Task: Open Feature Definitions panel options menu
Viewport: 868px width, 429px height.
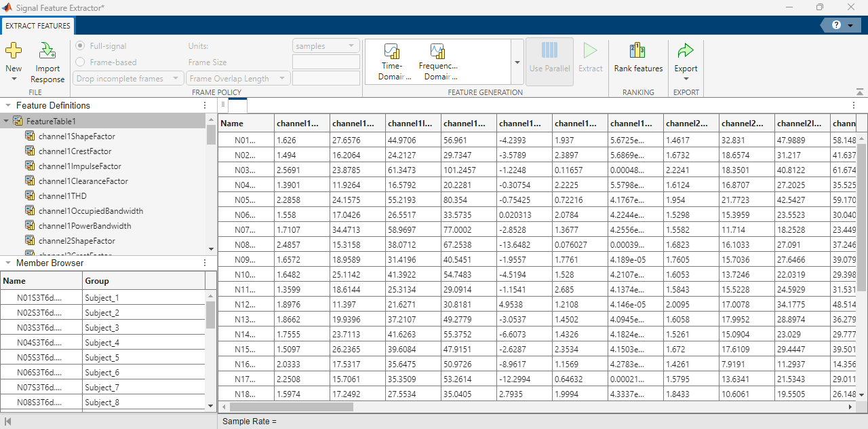Action: (x=205, y=105)
